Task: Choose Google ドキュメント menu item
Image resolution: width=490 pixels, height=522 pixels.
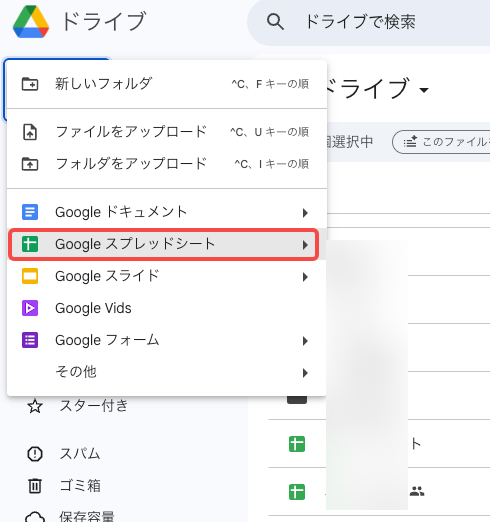Action: pos(167,212)
